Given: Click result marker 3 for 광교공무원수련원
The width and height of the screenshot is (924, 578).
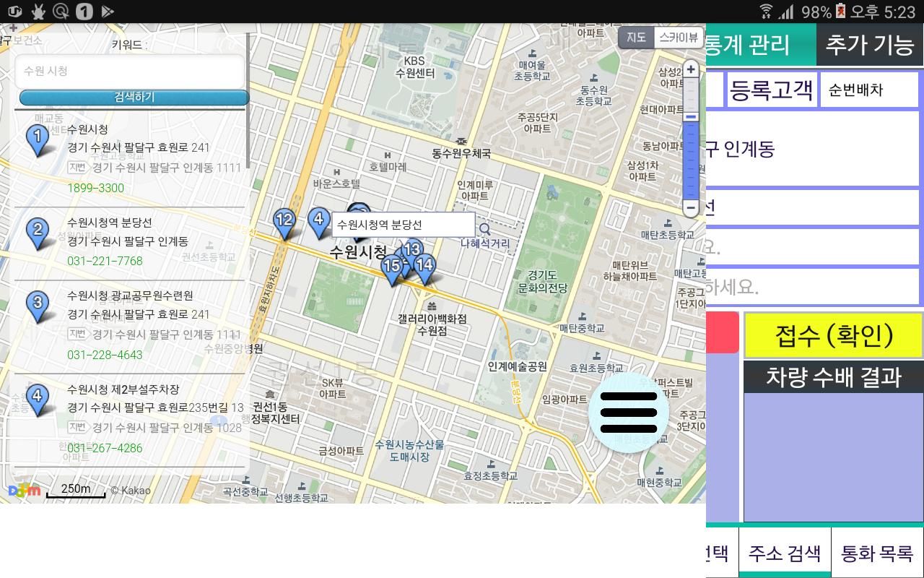Looking at the screenshot, I should click(x=38, y=307).
